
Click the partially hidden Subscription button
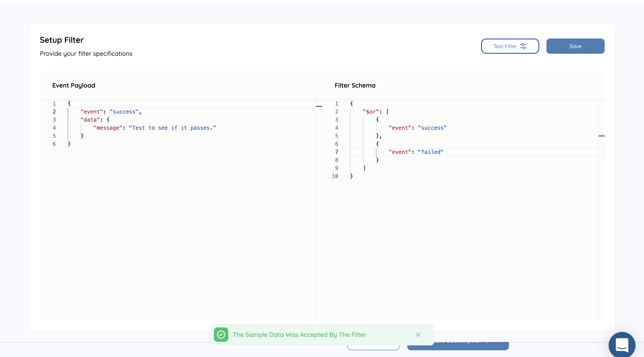point(470,346)
